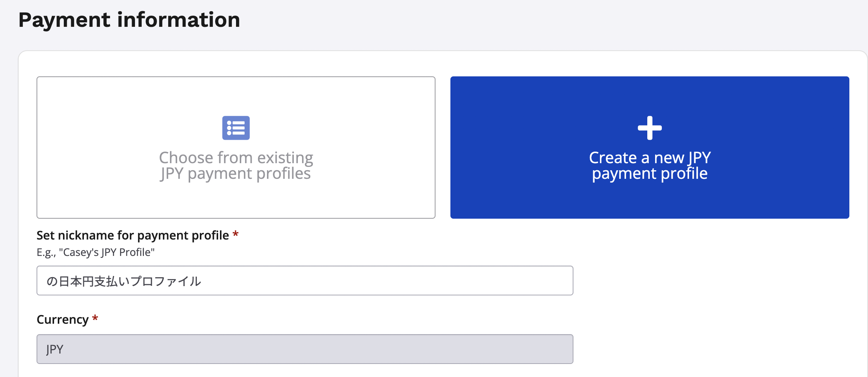Click the red asterisk beside Currency
The image size is (868, 377).
[95, 319]
